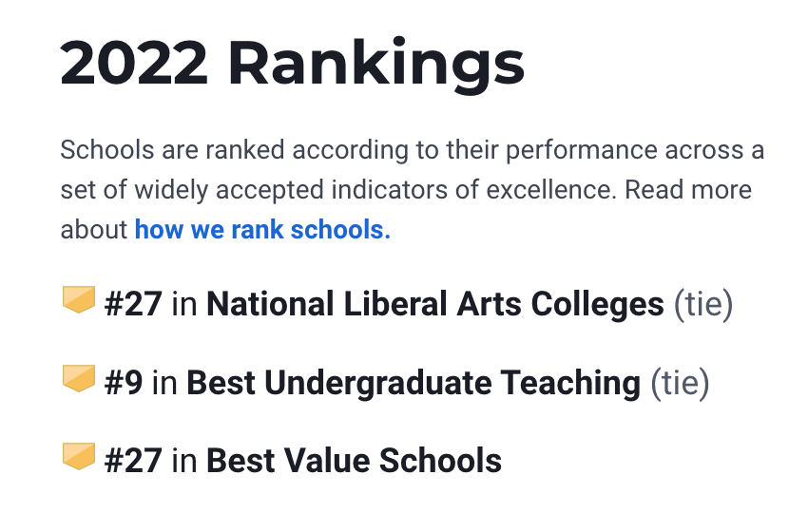Click the badge icon beside Best Value Schools
Screen dimensions: 808x532
[78, 458]
